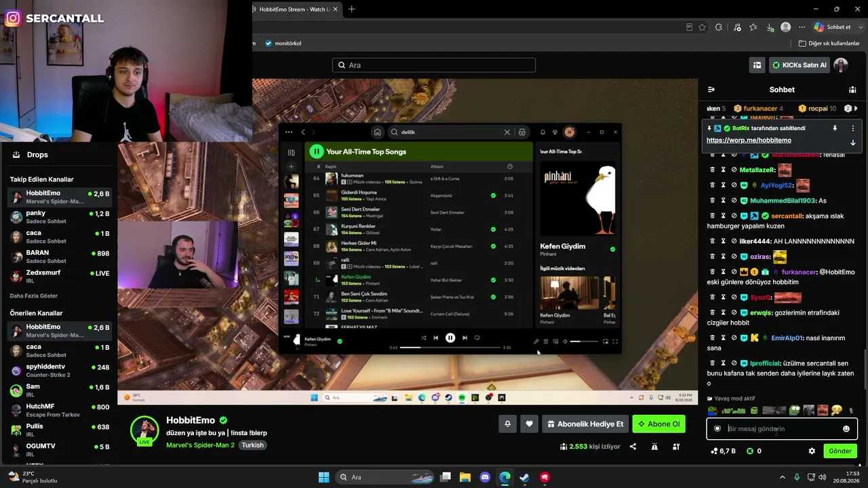The image size is (868, 488).
Task: Seek in the Spotify song progress bar
Action: tap(450, 347)
